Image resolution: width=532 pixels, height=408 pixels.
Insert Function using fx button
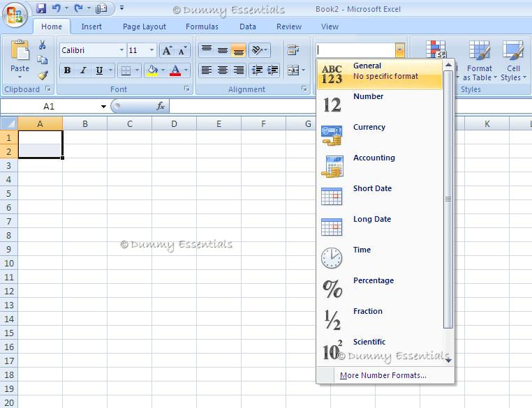tap(161, 106)
